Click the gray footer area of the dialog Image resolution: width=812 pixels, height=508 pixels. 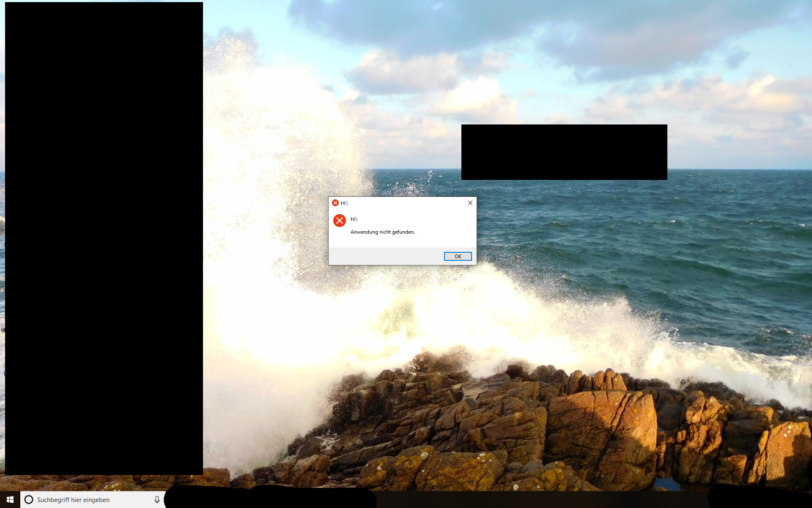[x=381, y=256]
